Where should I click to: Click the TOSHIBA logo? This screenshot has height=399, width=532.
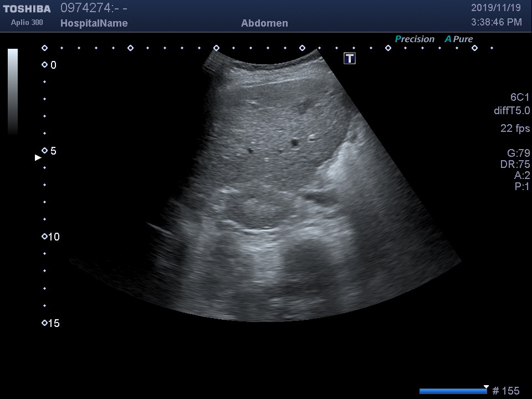(27, 9)
